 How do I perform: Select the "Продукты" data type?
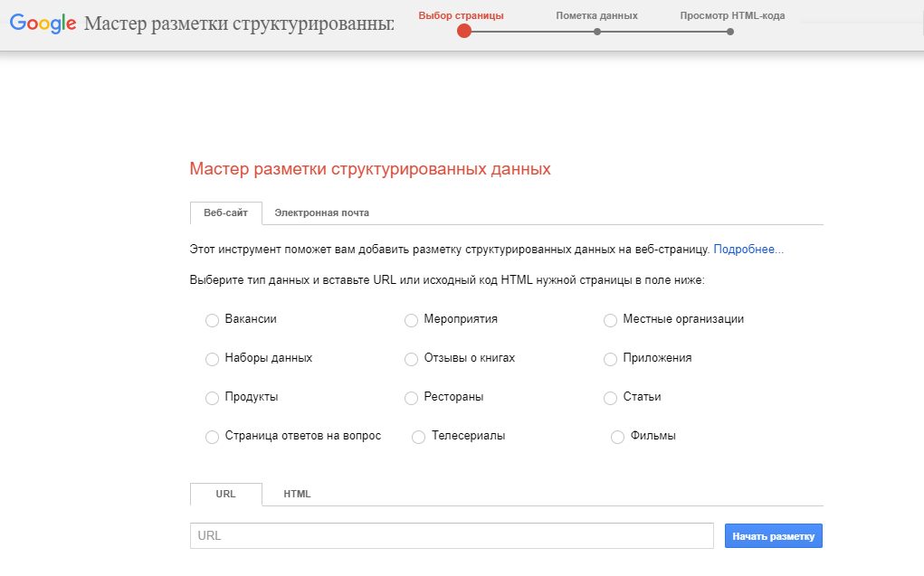pos(212,397)
